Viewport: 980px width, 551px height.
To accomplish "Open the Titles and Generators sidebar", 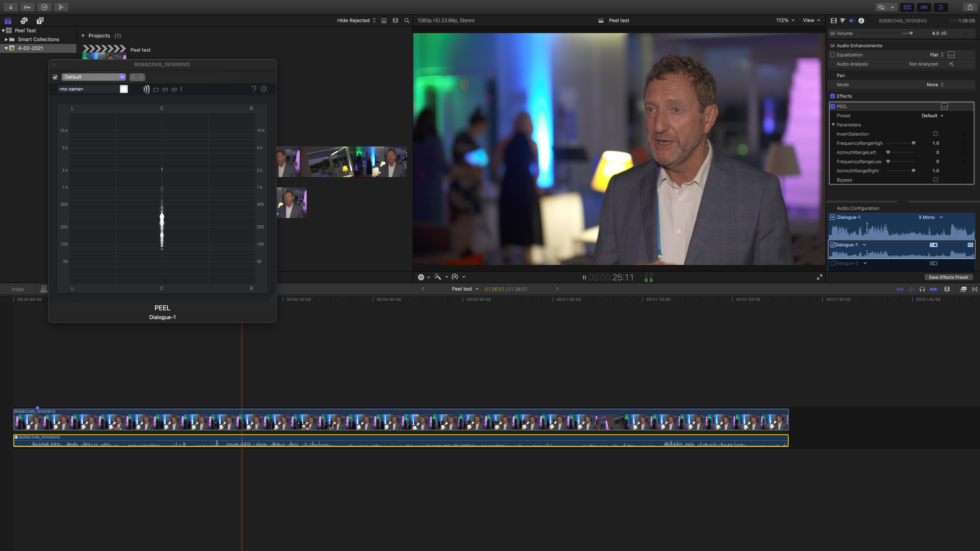I will [40, 20].
